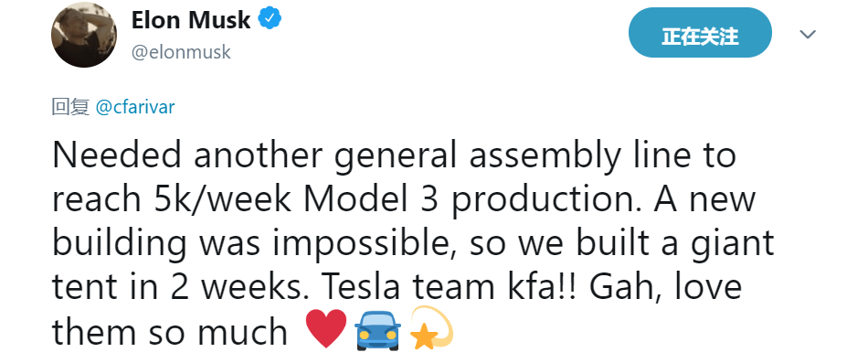Toggle the 正在关注 following button
The height and width of the screenshot is (363, 868).
(700, 33)
